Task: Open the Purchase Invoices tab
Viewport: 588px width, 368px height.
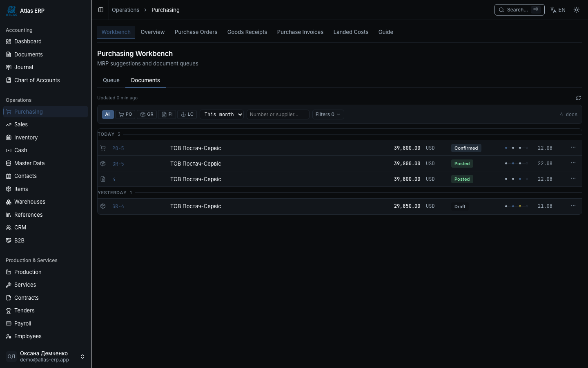Action: coord(300,32)
